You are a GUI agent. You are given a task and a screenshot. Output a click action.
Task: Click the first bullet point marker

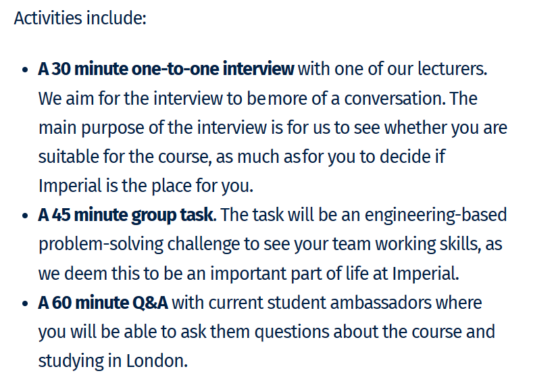[x=24, y=70]
